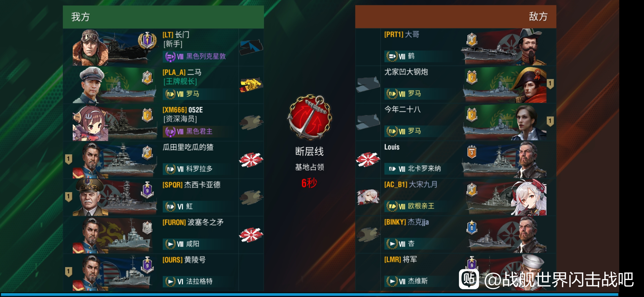Screen dimensions: 644x297
Task: Click the Tieba logo icon in watermark
Action: [x=469, y=279]
